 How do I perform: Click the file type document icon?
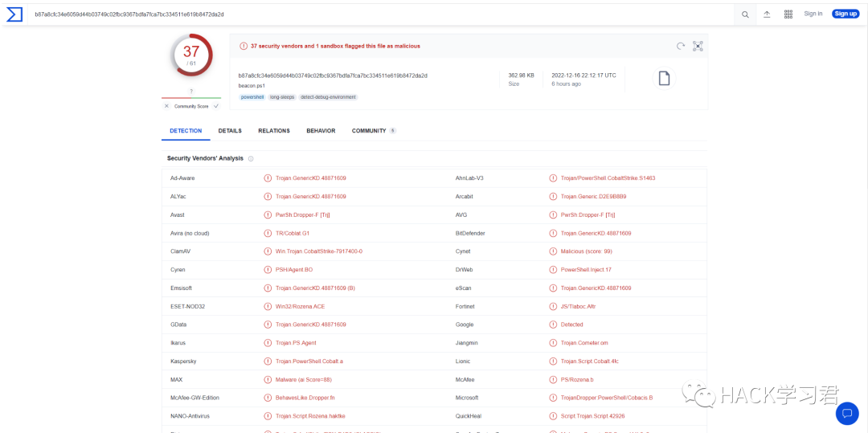point(664,79)
